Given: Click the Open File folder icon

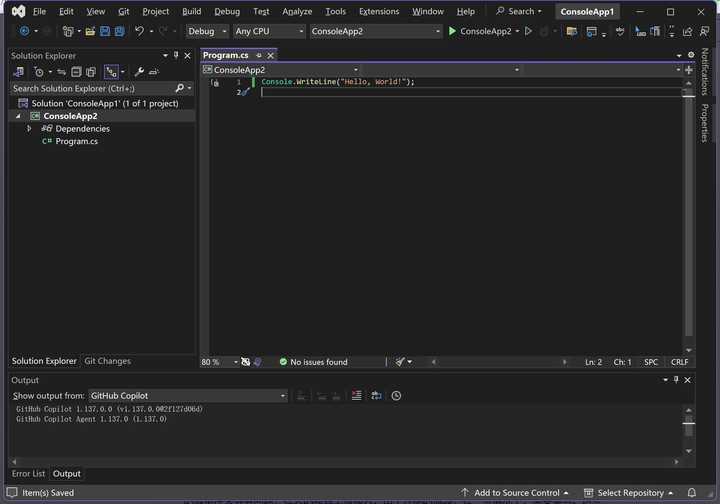Looking at the screenshot, I should (x=90, y=31).
